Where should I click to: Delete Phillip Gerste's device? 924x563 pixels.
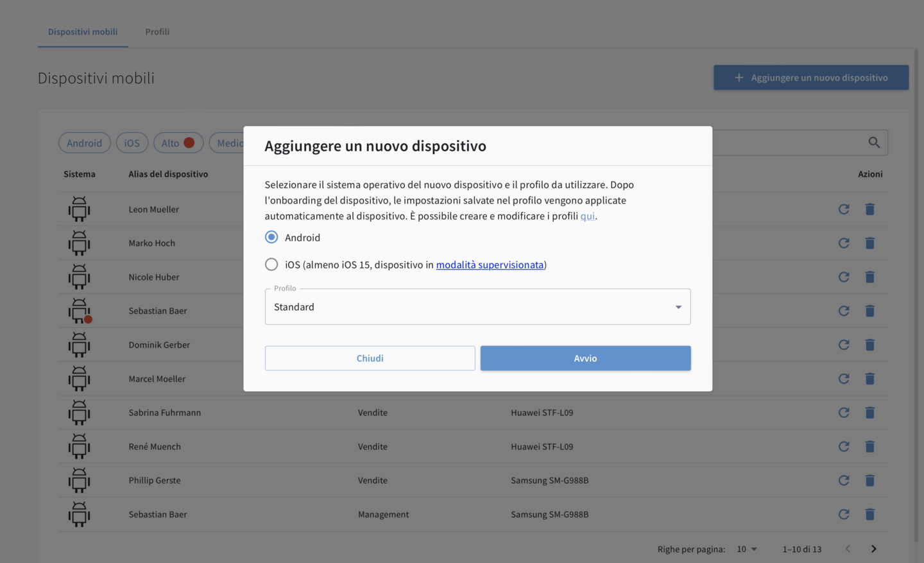click(869, 481)
